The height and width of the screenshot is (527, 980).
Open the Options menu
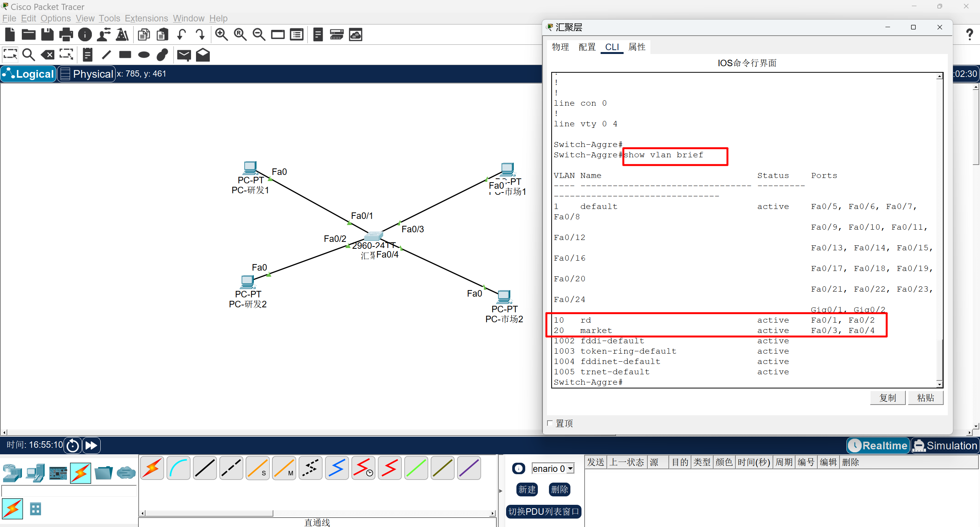click(56, 18)
